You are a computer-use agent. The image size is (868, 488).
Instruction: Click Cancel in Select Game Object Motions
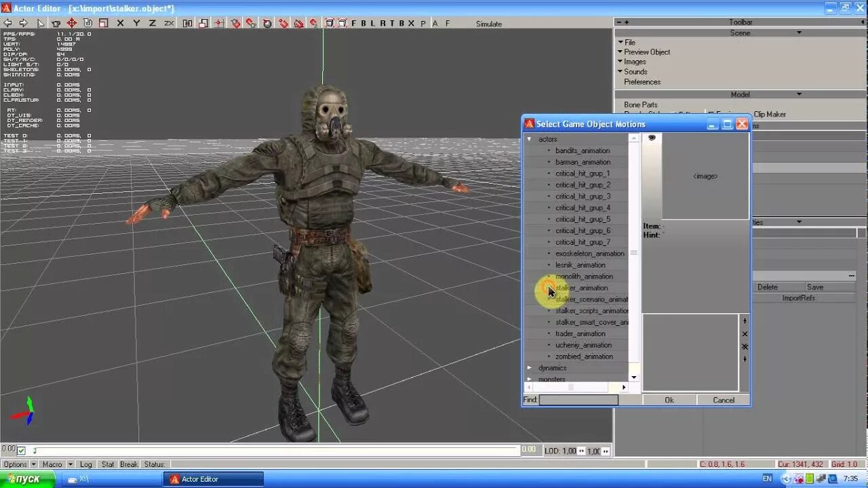[x=724, y=400]
